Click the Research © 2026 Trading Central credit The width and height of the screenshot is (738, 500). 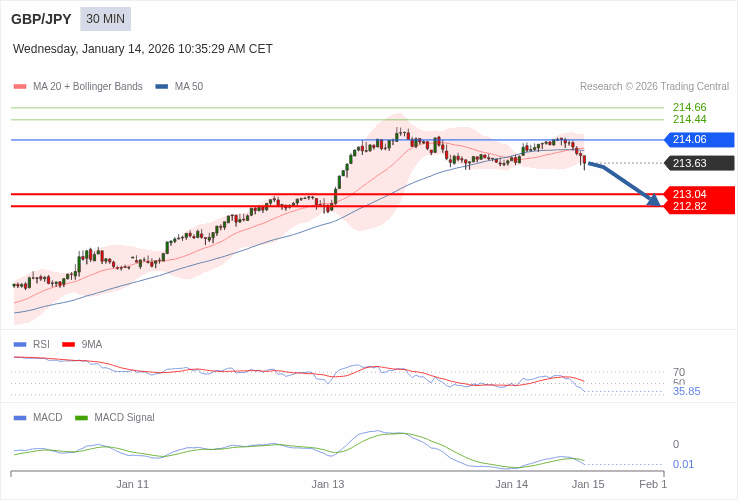654,87
